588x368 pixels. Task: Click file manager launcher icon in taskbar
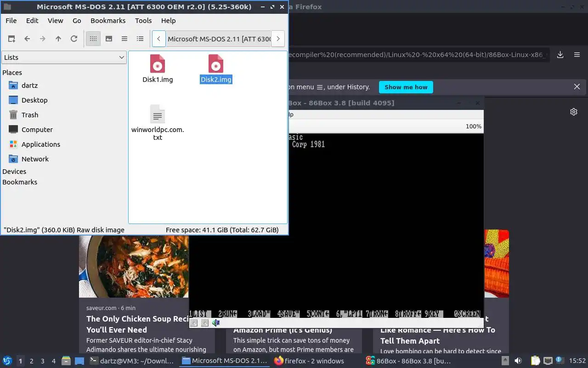pyautogui.click(x=66, y=361)
